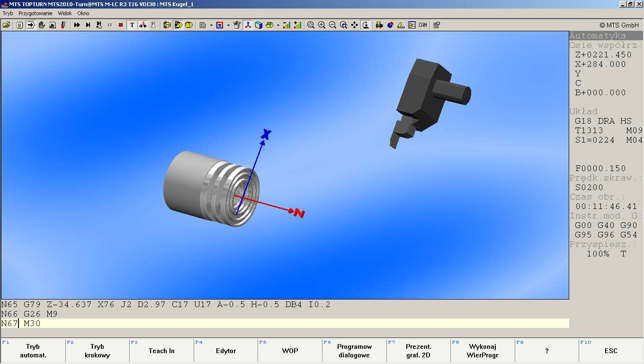Click the N66 G26 M9 line

click(x=285, y=314)
